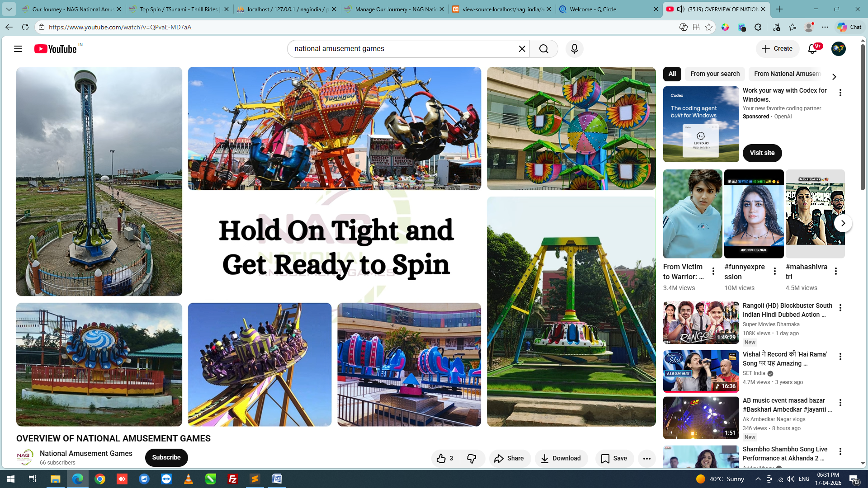Clear the search box with X icon
This screenshot has width=868, height=488.
[522, 49]
